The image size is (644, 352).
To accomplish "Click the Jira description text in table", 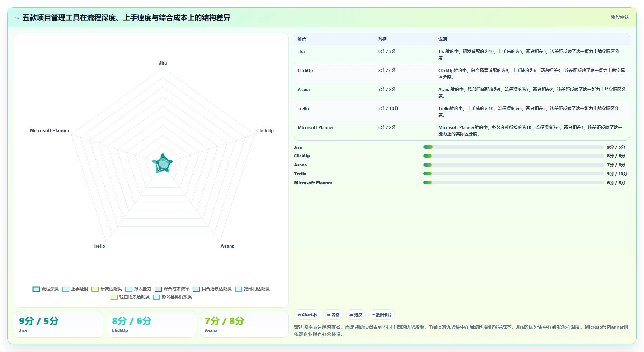I will click(x=529, y=54).
